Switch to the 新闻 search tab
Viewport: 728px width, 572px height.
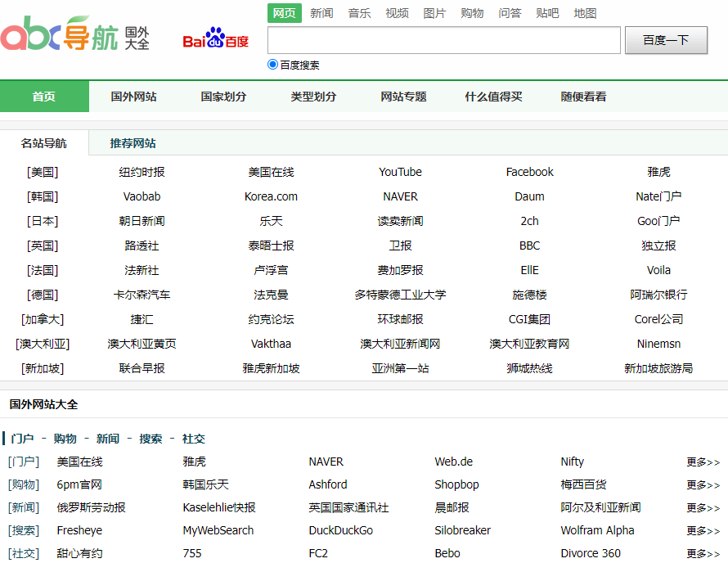coord(321,13)
